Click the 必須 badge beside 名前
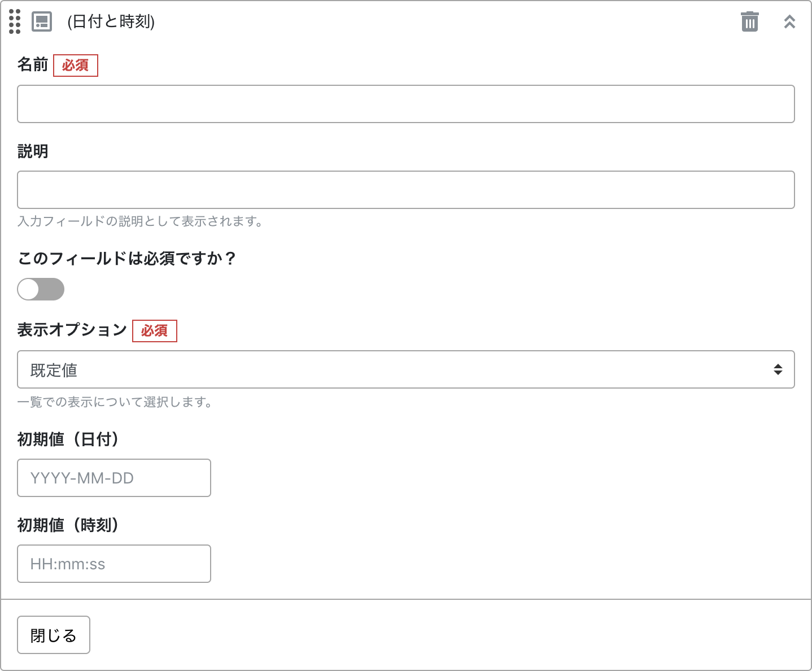 pos(76,66)
